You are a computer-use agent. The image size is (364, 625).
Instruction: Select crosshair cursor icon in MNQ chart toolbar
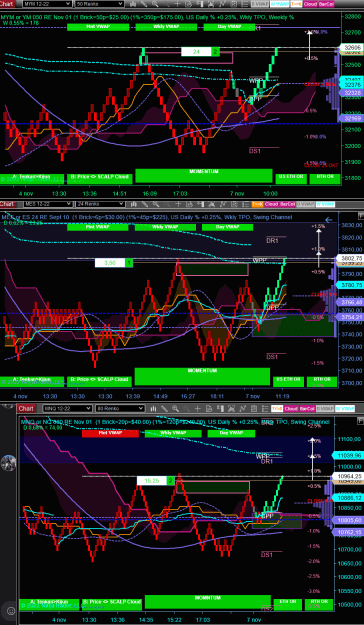(197, 409)
